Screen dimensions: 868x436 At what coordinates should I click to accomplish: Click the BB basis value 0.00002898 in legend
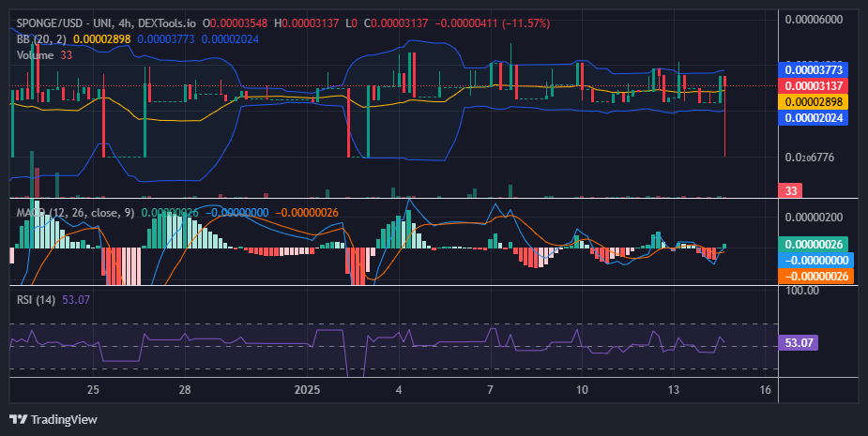102,39
